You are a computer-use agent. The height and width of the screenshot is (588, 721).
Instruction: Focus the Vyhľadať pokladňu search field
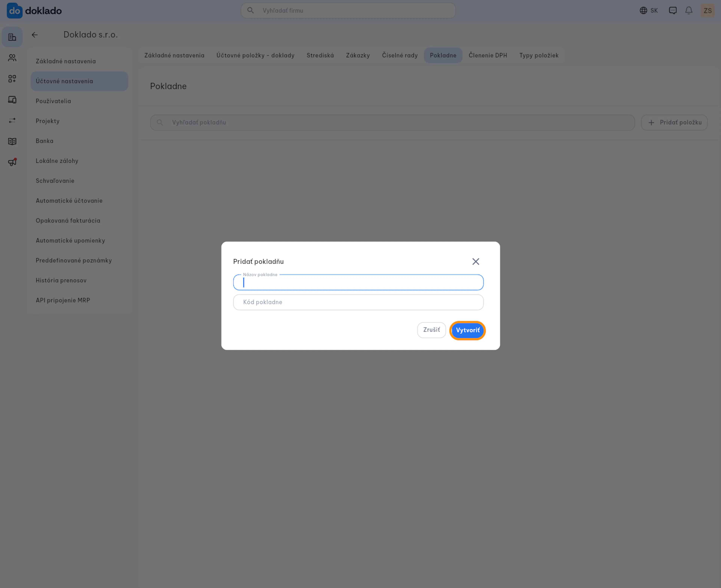coord(392,123)
